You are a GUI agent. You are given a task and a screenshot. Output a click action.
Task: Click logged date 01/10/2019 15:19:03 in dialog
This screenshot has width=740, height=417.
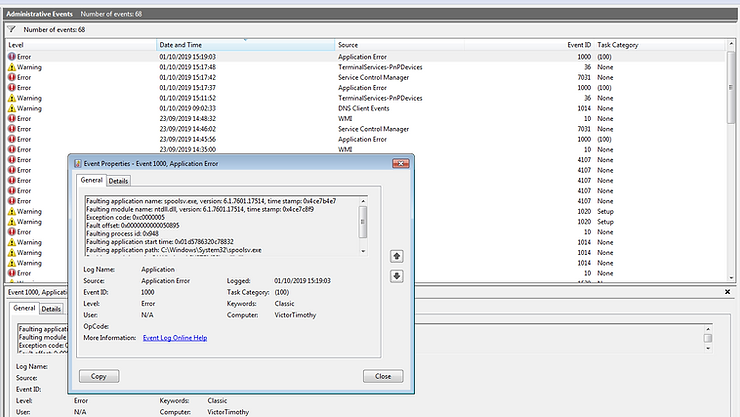coord(302,281)
